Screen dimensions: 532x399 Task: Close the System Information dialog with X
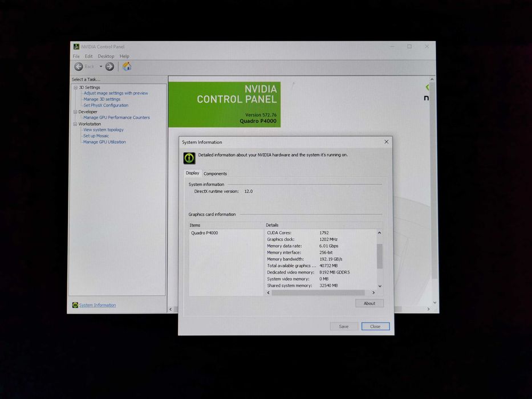[x=386, y=142]
